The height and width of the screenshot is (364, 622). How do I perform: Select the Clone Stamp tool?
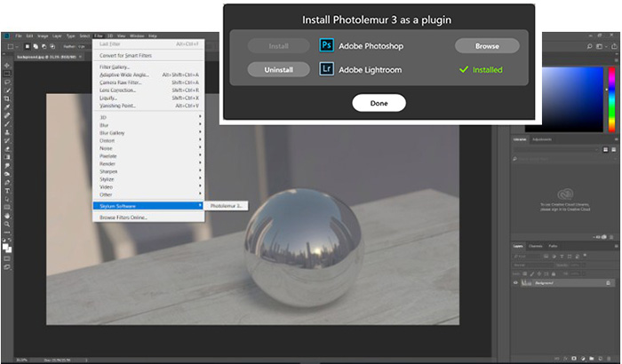click(7, 132)
